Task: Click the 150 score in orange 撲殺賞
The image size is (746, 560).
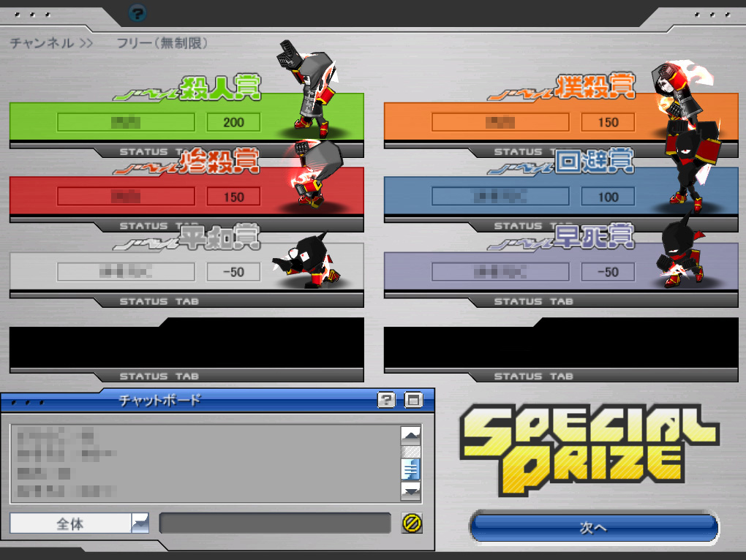Action: point(608,122)
